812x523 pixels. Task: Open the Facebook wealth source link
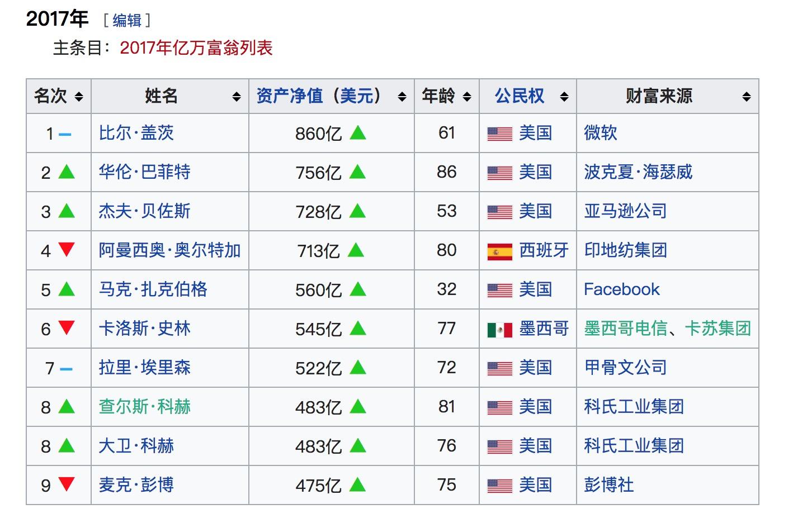(x=621, y=289)
